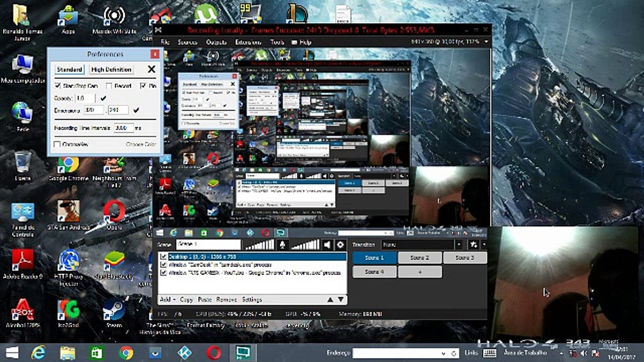The width and height of the screenshot is (644, 362).
Task: Launch Opera from the Windows taskbar
Action: 213,352
